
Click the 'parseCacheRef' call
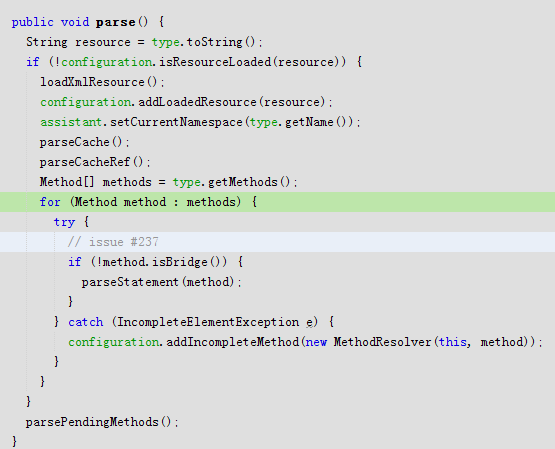coord(85,162)
